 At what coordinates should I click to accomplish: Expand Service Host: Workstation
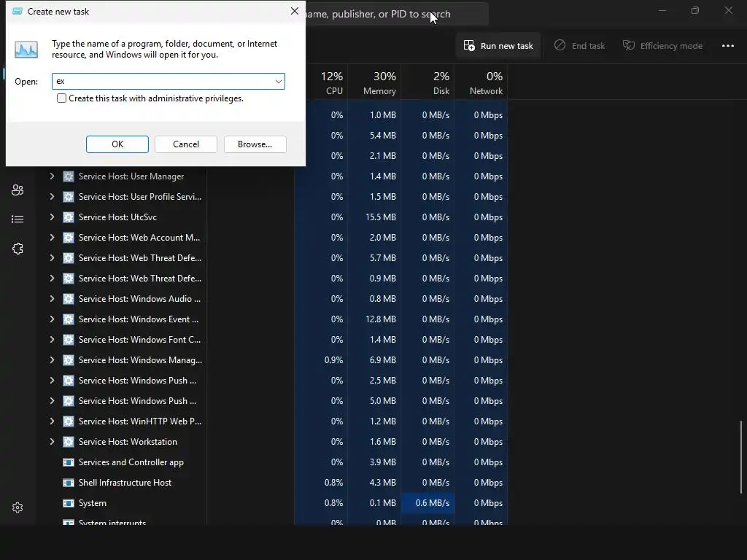click(52, 442)
